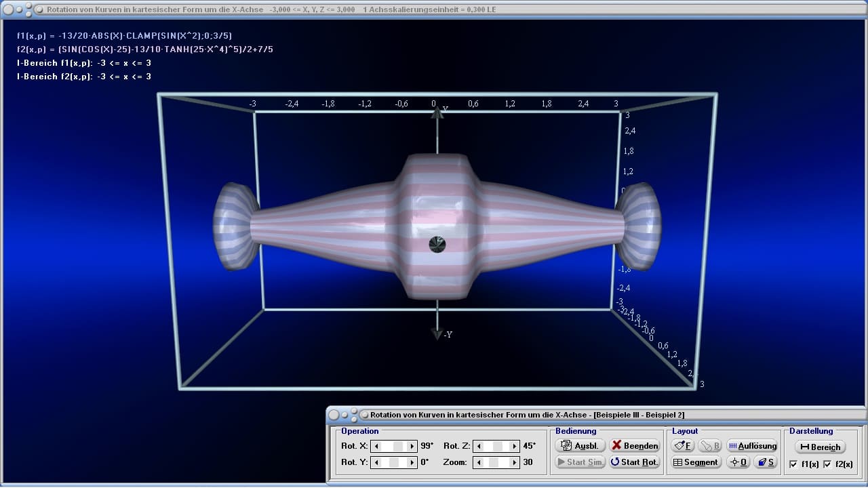Screen dimensions: 868x488
Task: Open the Bereich range setting
Action: (820, 447)
